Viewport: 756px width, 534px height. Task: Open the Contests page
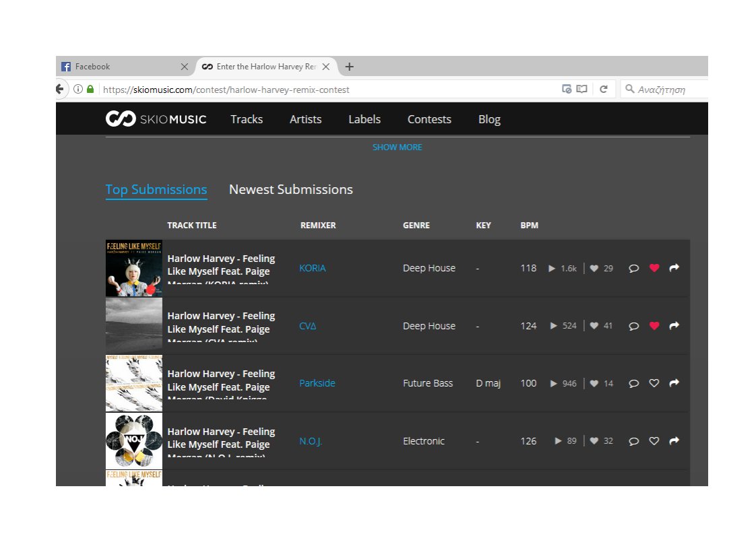coord(429,119)
